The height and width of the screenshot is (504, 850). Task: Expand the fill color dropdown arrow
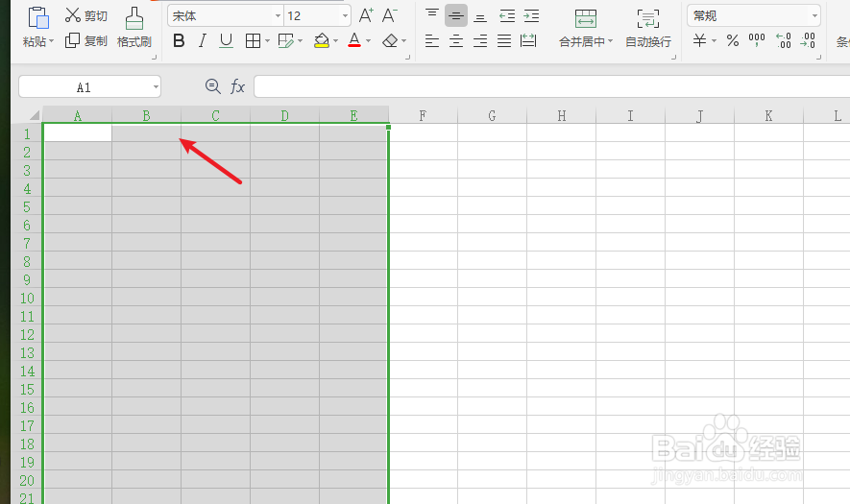coord(336,41)
